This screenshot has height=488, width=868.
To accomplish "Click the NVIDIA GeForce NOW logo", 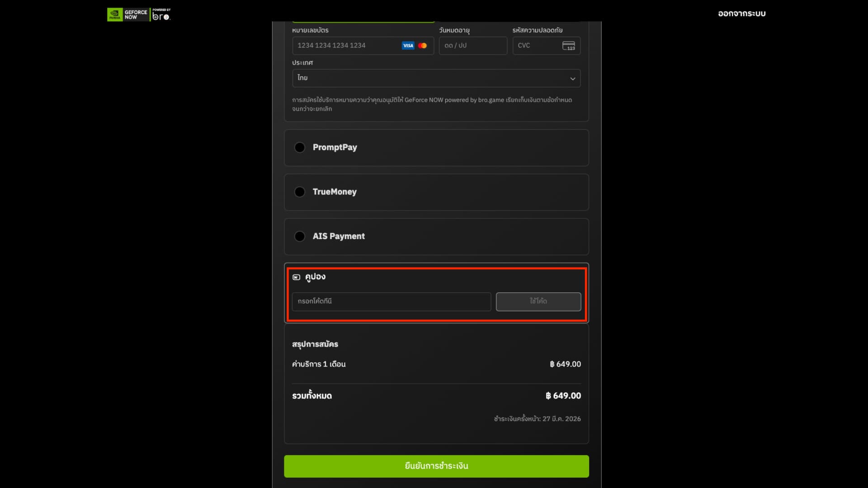I will 127,14.
